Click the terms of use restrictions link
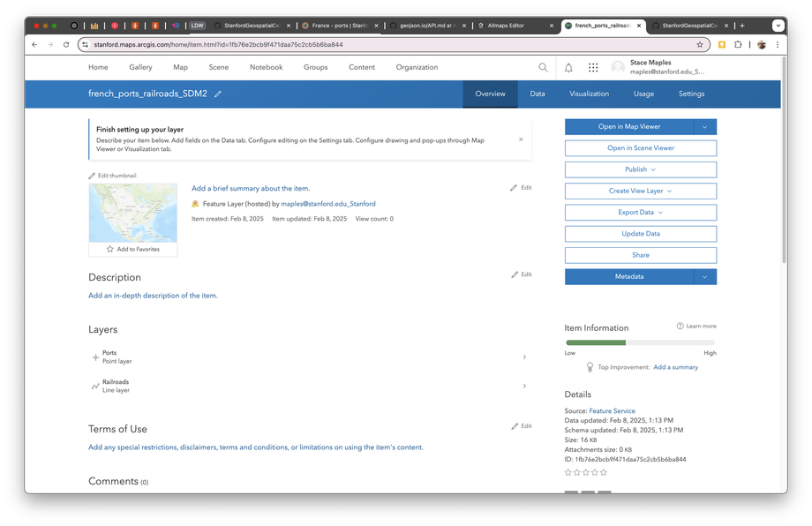This screenshot has height=526, width=812. tap(256, 447)
